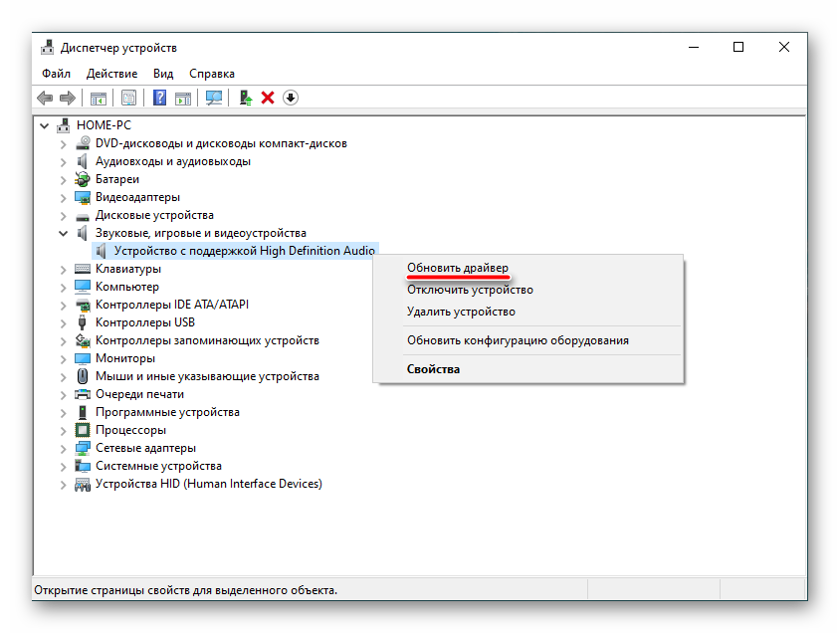The height and width of the screenshot is (633, 840).
Task: Select the Мониторы tree row
Action: coord(124,357)
